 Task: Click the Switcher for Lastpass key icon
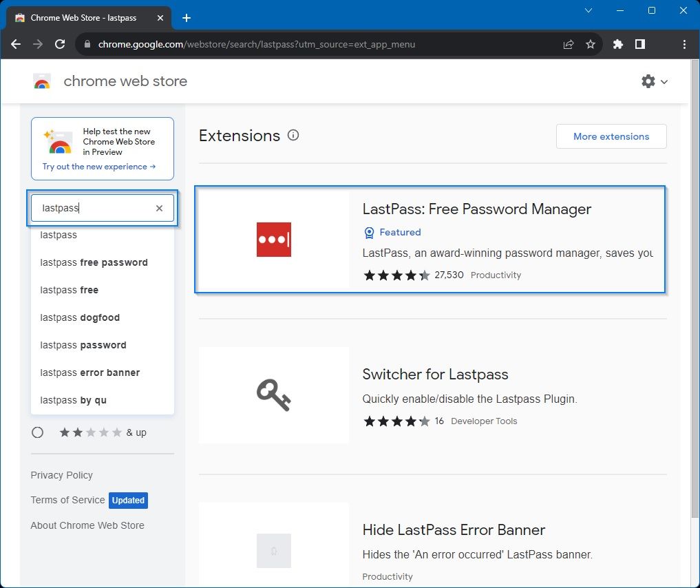click(273, 395)
